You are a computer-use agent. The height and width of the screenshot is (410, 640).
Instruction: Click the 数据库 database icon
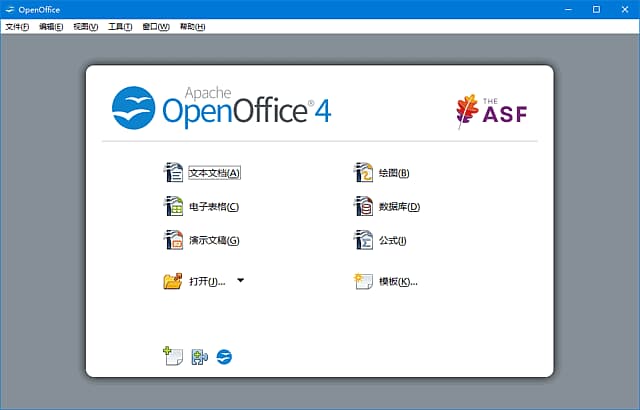pos(363,206)
